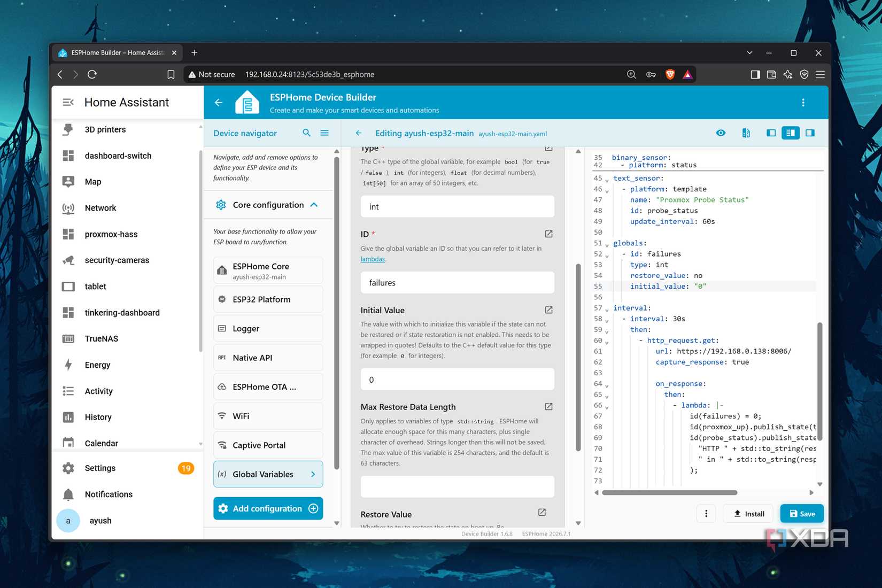Open Notifications in sidebar
This screenshot has width=882, height=588.
(x=127, y=494)
